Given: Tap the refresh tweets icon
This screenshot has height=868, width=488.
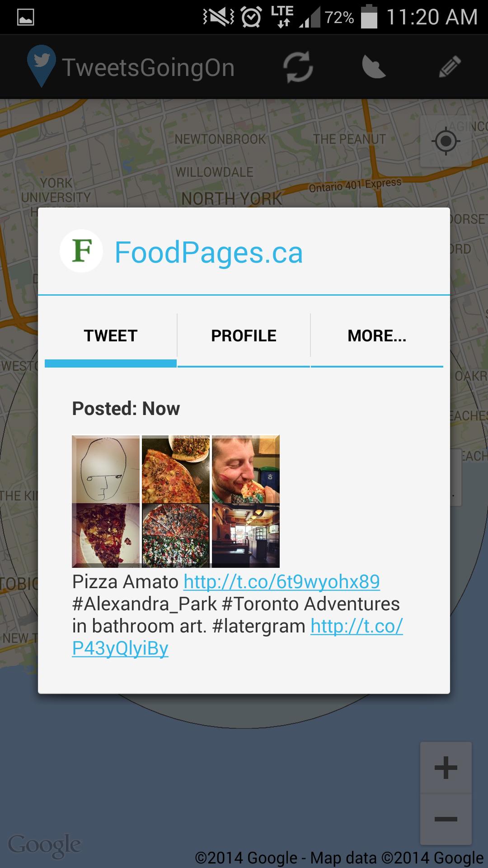Looking at the screenshot, I should pyautogui.click(x=298, y=67).
